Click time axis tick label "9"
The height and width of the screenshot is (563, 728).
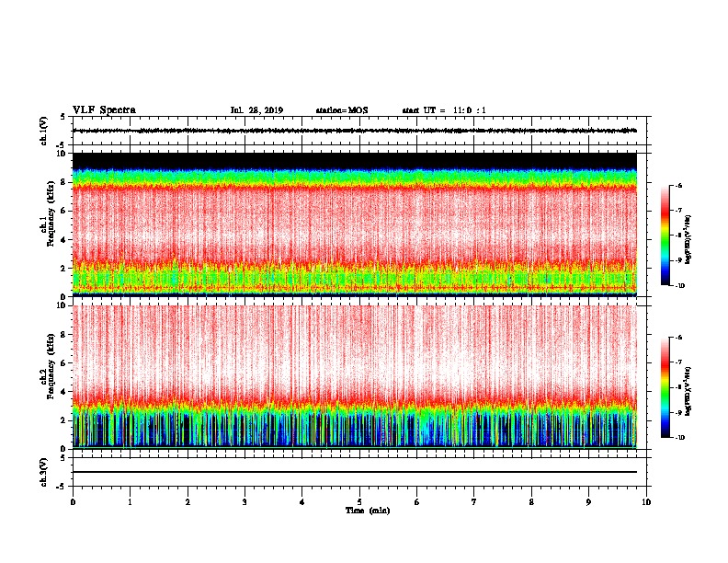(588, 502)
